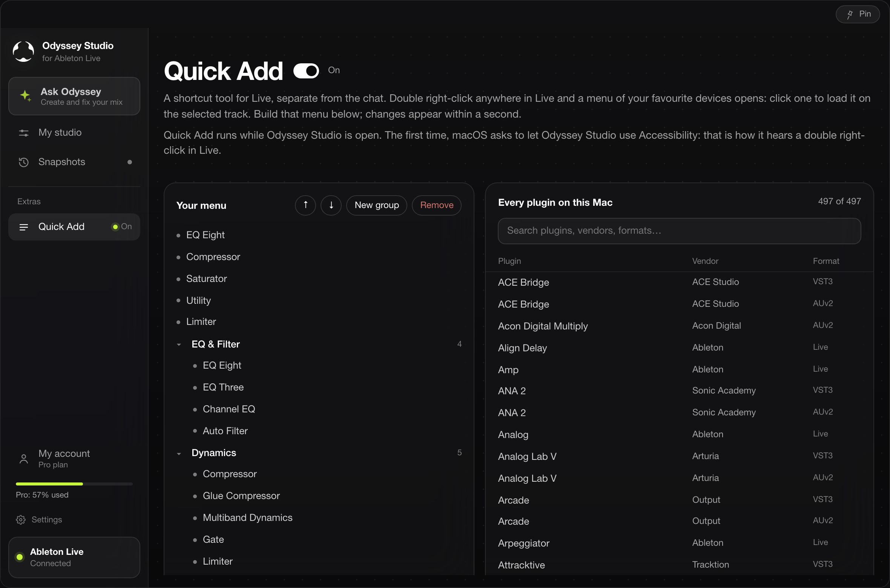
Task: Click the green connection dot on Ableton Live card
Action: point(20,557)
